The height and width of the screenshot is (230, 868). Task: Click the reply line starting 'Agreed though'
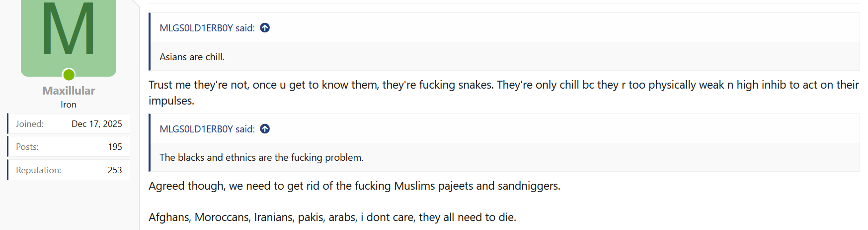click(354, 186)
